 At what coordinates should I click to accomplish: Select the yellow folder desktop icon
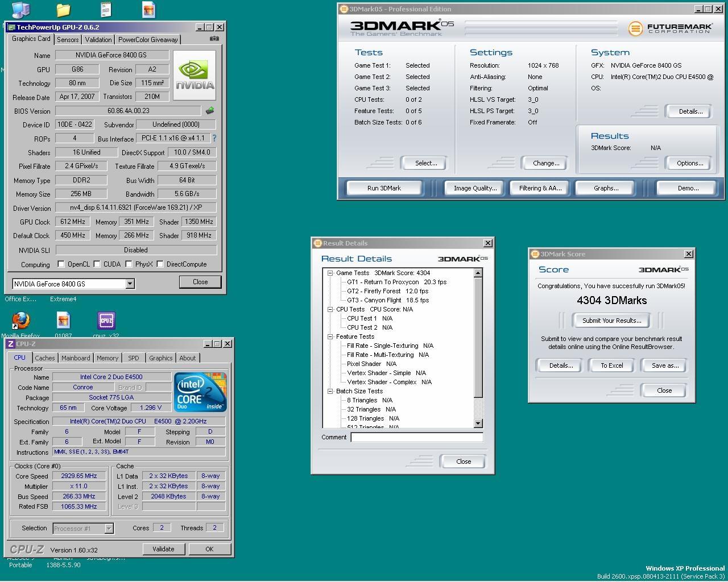[x=63, y=10]
